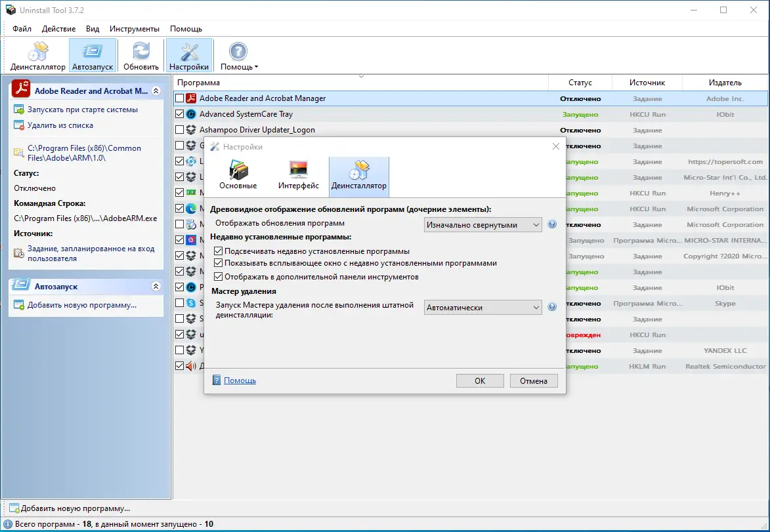This screenshot has height=532, width=770.
Task: Click OK in the Настройки dialog
Action: pyautogui.click(x=480, y=381)
